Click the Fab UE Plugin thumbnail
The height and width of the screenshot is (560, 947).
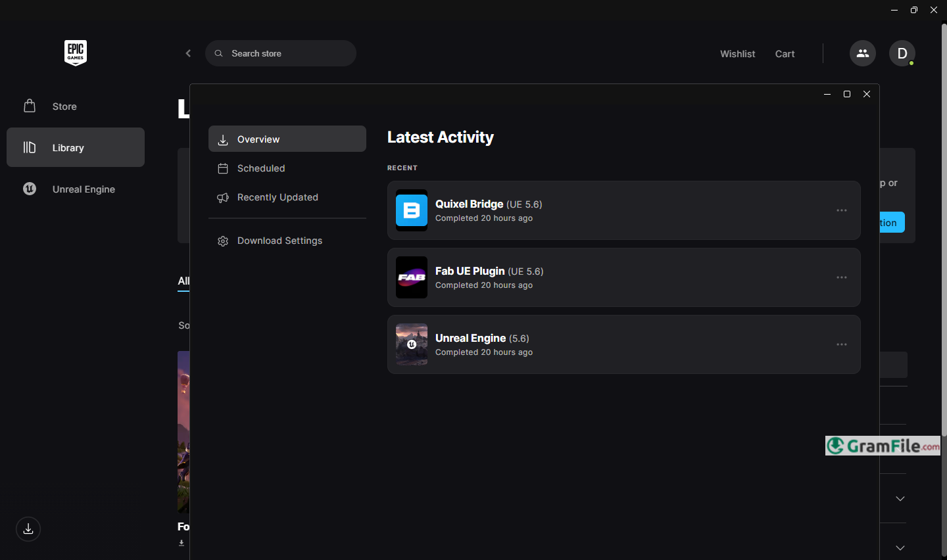(x=412, y=277)
